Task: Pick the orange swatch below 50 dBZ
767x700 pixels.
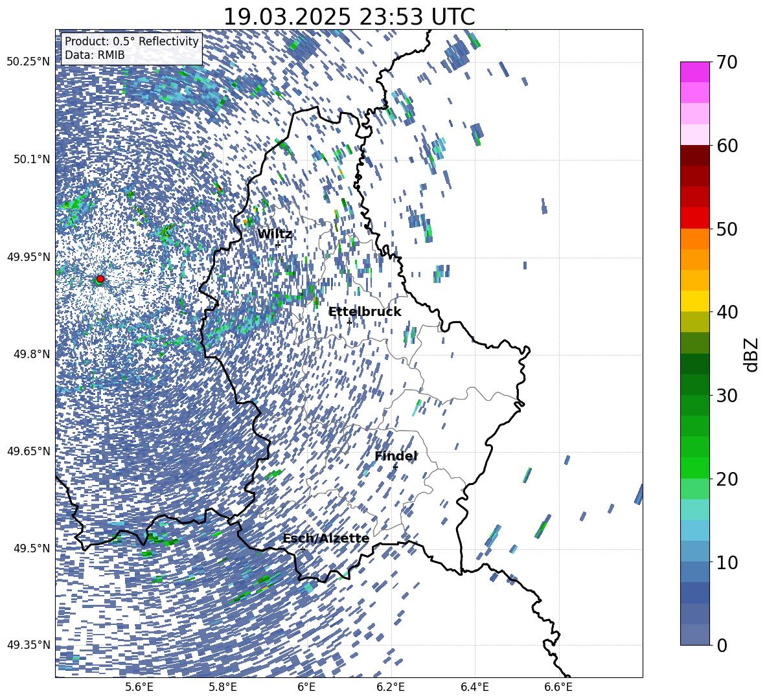Action: 694,238
